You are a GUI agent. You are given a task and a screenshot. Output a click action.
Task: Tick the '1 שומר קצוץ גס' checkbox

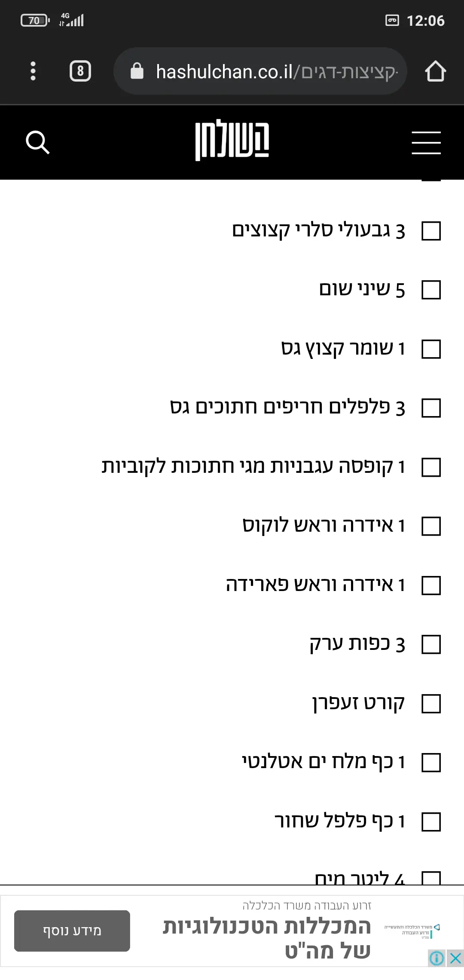click(431, 349)
